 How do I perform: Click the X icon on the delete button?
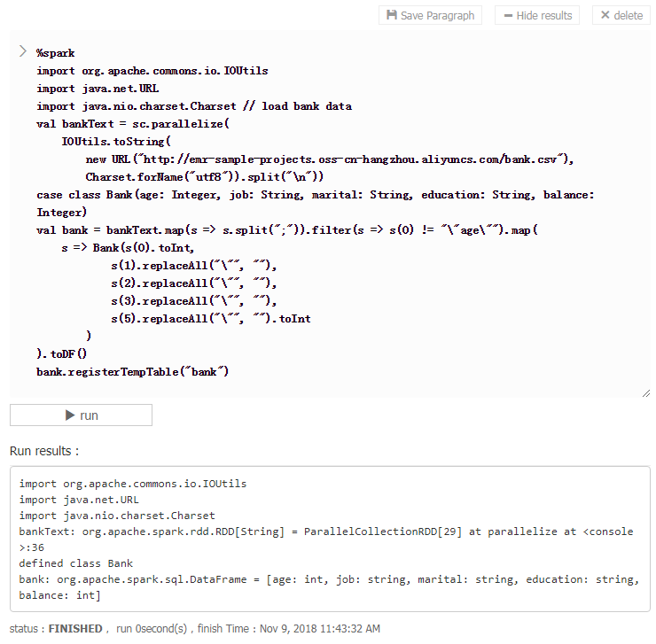pyautogui.click(x=605, y=15)
